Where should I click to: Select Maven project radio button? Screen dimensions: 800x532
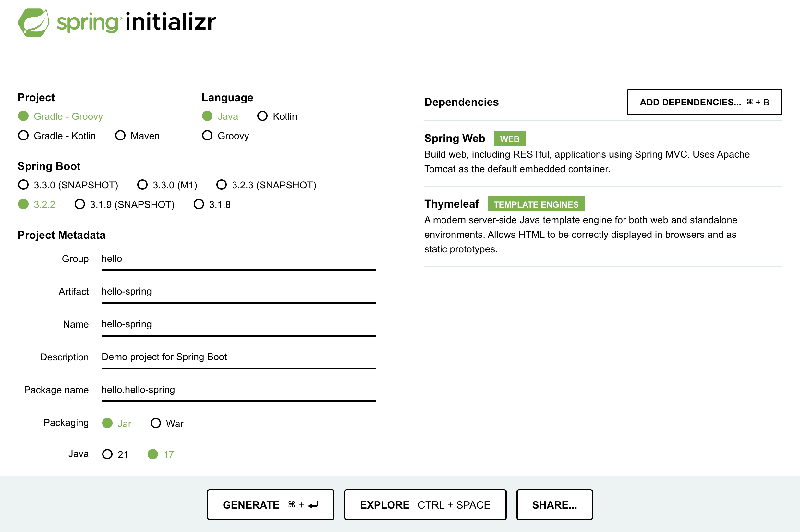pyautogui.click(x=120, y=136)
